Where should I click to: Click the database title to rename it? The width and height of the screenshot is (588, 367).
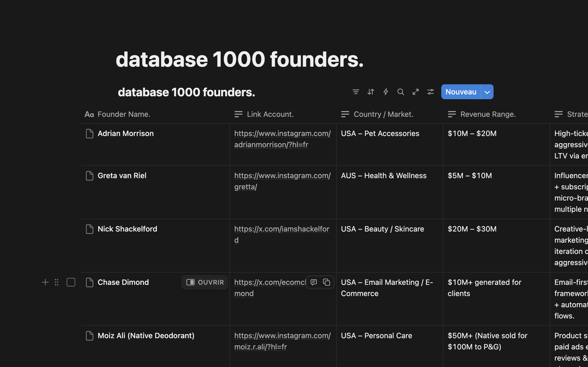187,92
